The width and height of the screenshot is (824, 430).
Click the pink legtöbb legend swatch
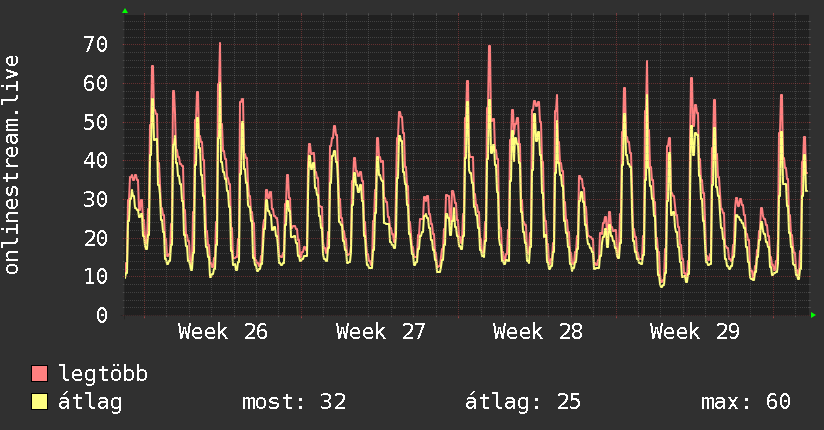tap(39, 373)
